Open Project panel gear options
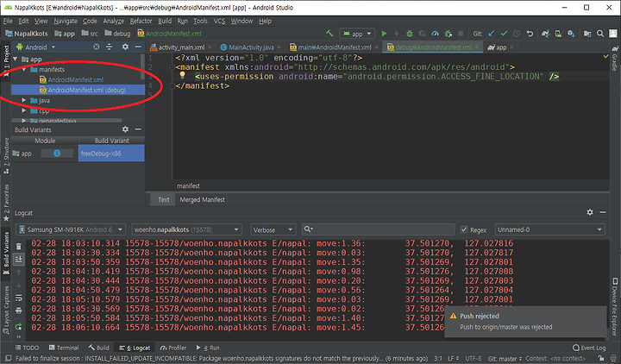This screenshot has height=364, width=621. coord(125,47)
